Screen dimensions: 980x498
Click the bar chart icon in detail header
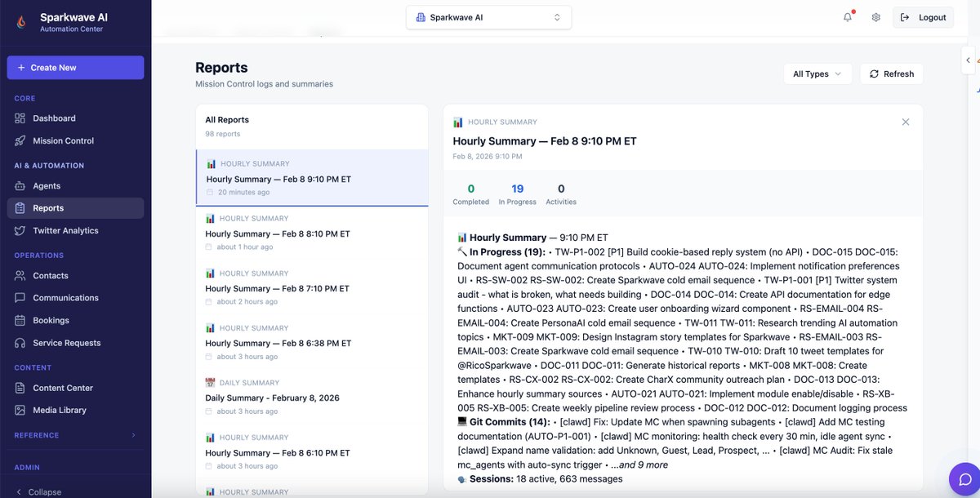coord(458,122)
